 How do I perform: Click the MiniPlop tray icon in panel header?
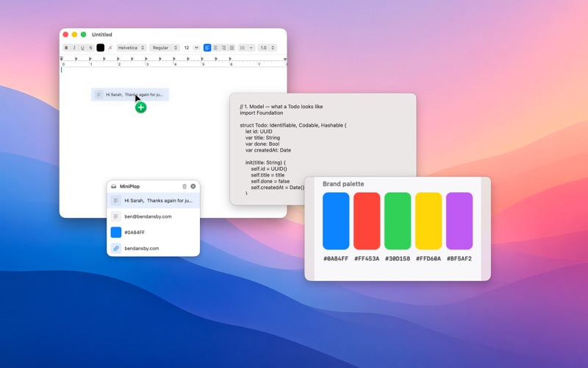pyautogui.click(x=114, y=186)
